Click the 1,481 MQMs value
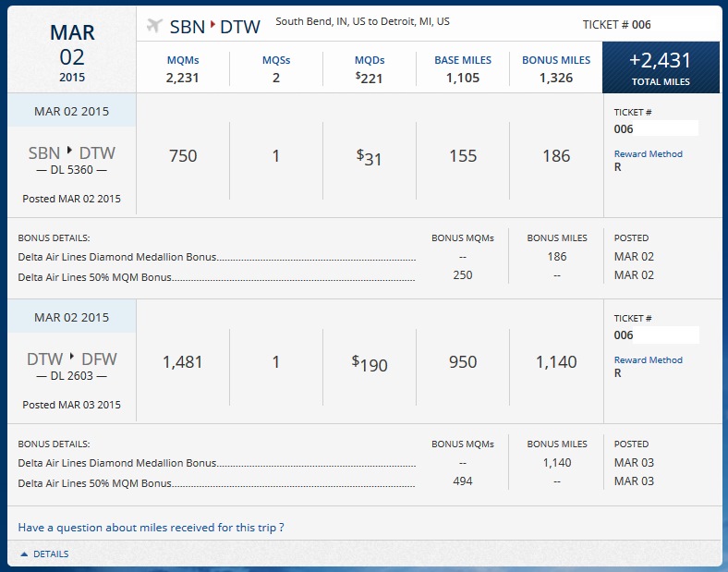Viewport: 728px width, 572px height. [183, 361]
